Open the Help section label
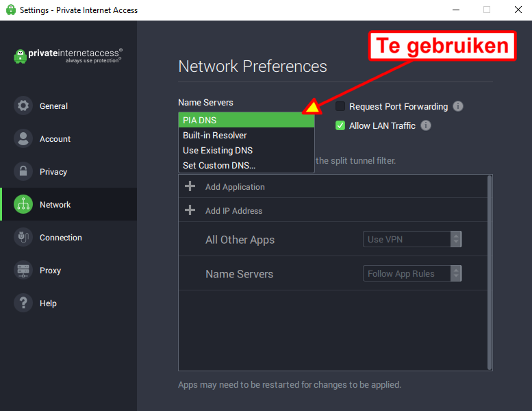 pyautogui.click(x=48, y=303)
